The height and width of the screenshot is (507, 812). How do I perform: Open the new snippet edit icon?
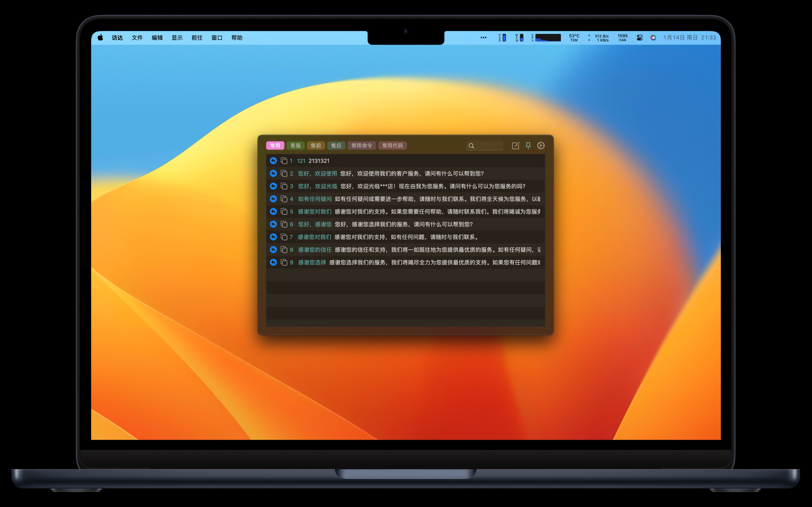tap(515, 146)
